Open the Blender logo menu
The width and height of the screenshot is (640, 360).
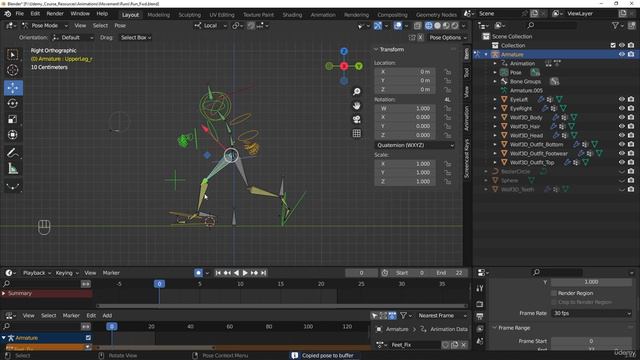coord(7,14)
